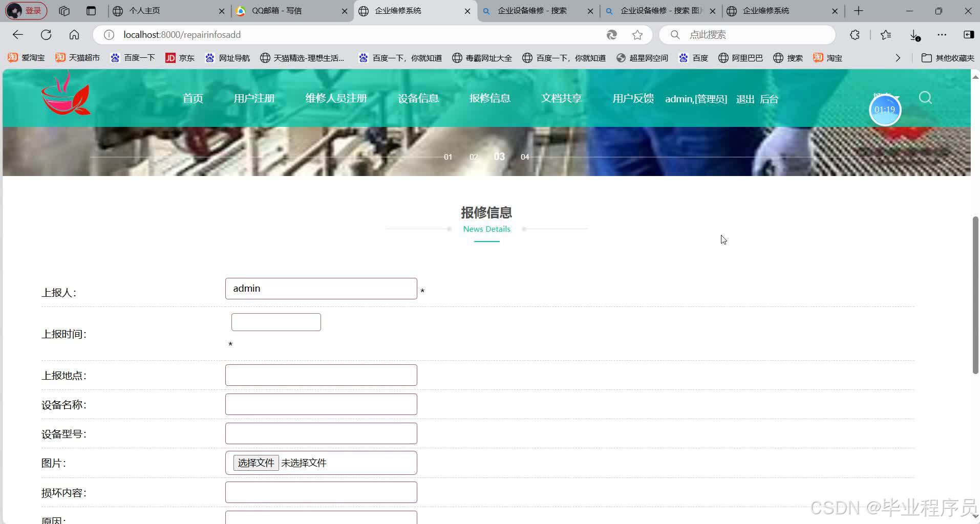Click the 选择文件 upload button
Image resolution: width=980 pixels, height=524 pixels.
pos(255,463)
